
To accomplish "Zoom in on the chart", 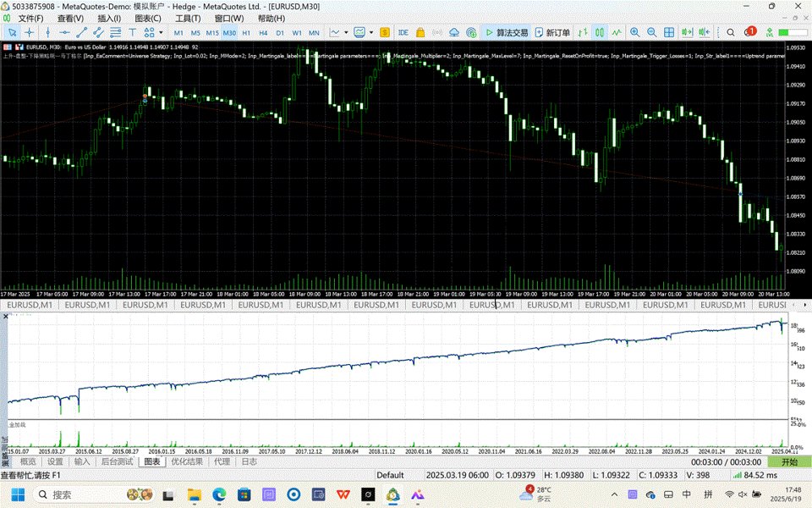I will tap(634, 32).
